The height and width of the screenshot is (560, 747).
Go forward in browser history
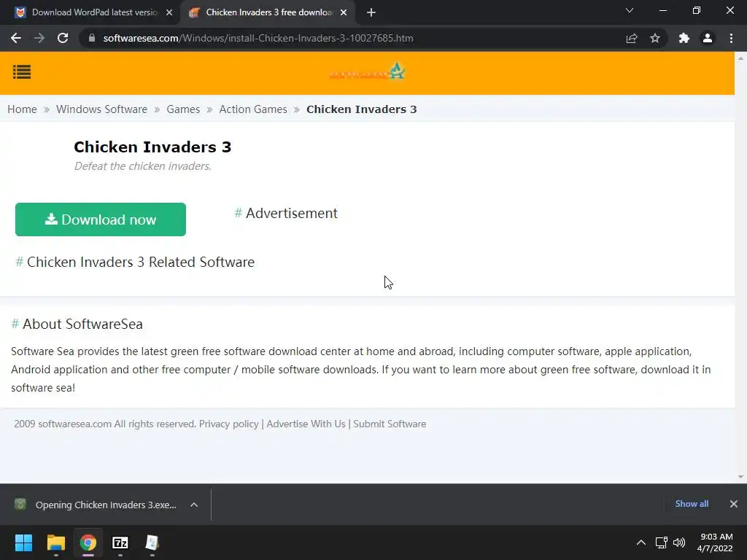tap(39, 38)
